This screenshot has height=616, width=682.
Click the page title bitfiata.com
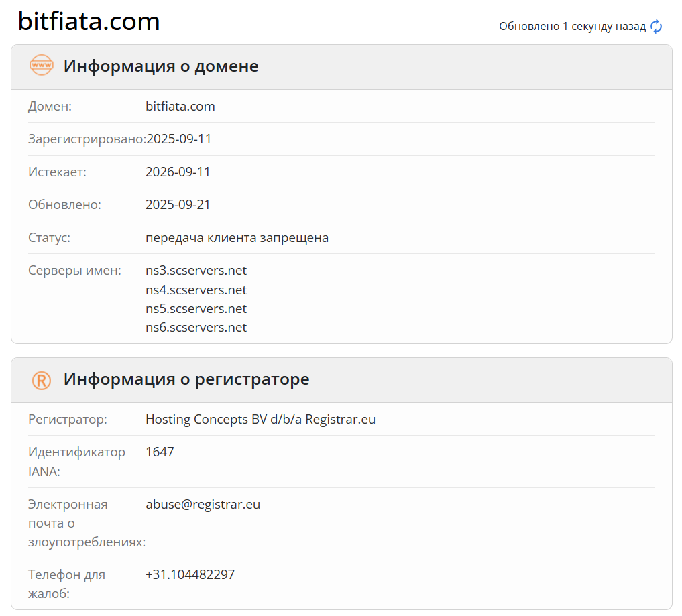pyautogui.click(x=89, y=21)
